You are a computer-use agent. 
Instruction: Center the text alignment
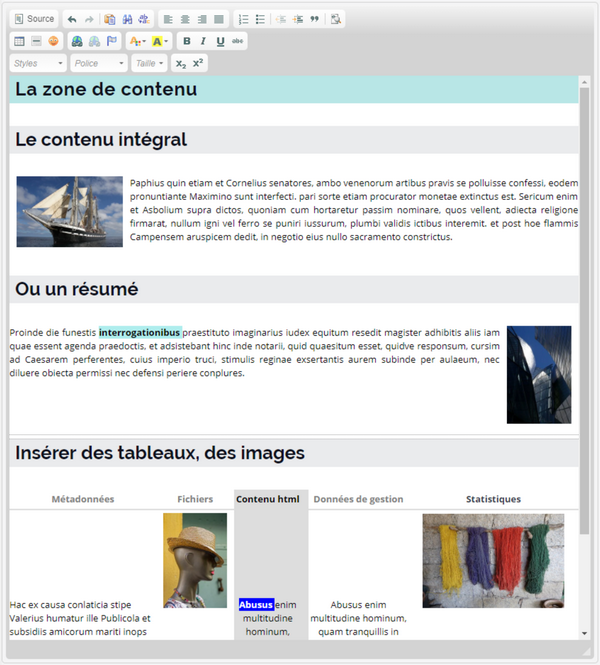185,19
